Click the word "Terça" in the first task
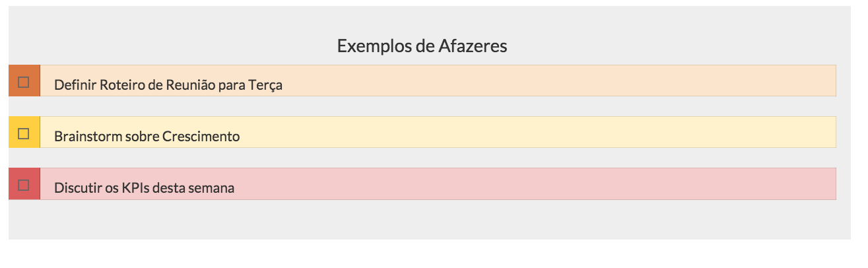Image resolution: width=868 pixels, height=268 pixels. pyautogui.click(x=265, y=85)
